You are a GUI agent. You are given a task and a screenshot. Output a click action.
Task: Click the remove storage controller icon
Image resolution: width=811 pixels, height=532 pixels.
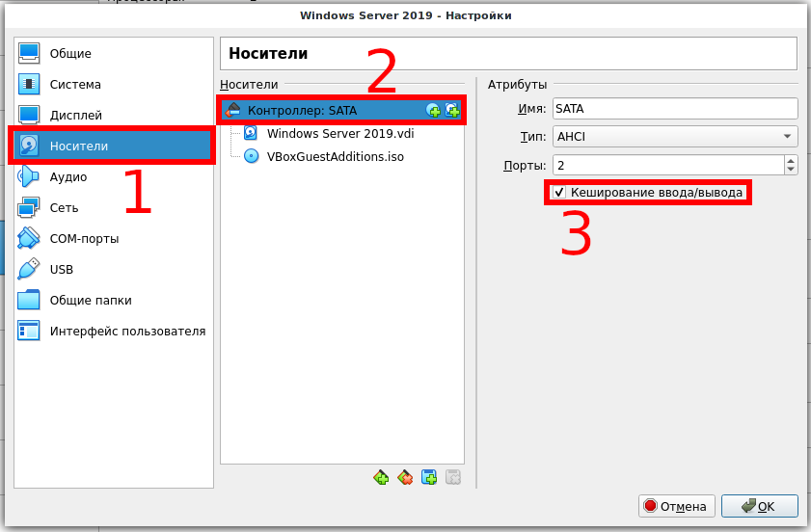(x=405, y=477)
